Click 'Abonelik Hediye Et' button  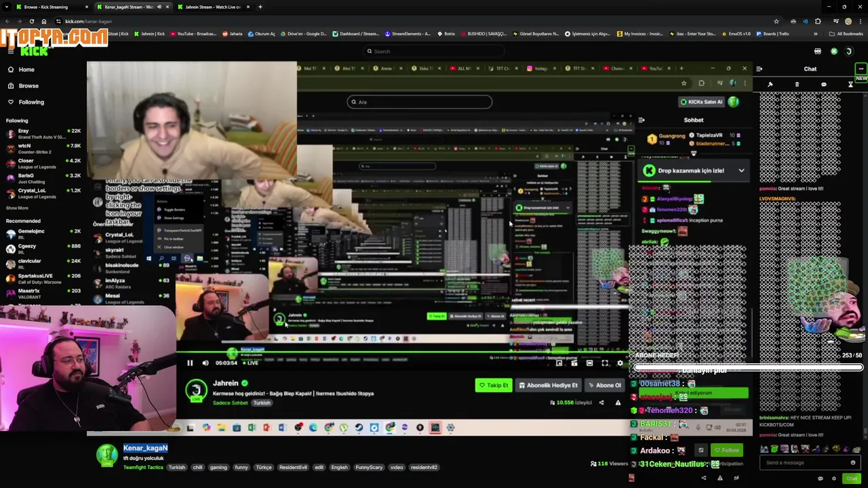(548, 385)
